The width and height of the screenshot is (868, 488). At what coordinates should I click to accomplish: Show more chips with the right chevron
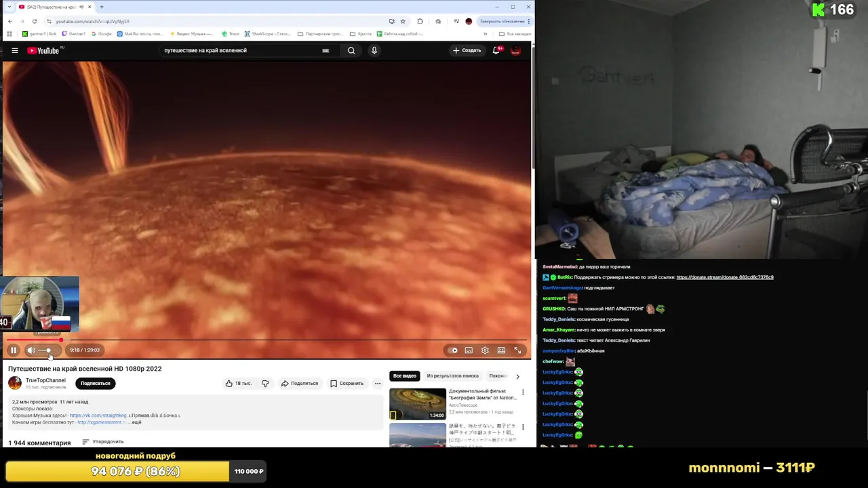click(x=517, y=376)
